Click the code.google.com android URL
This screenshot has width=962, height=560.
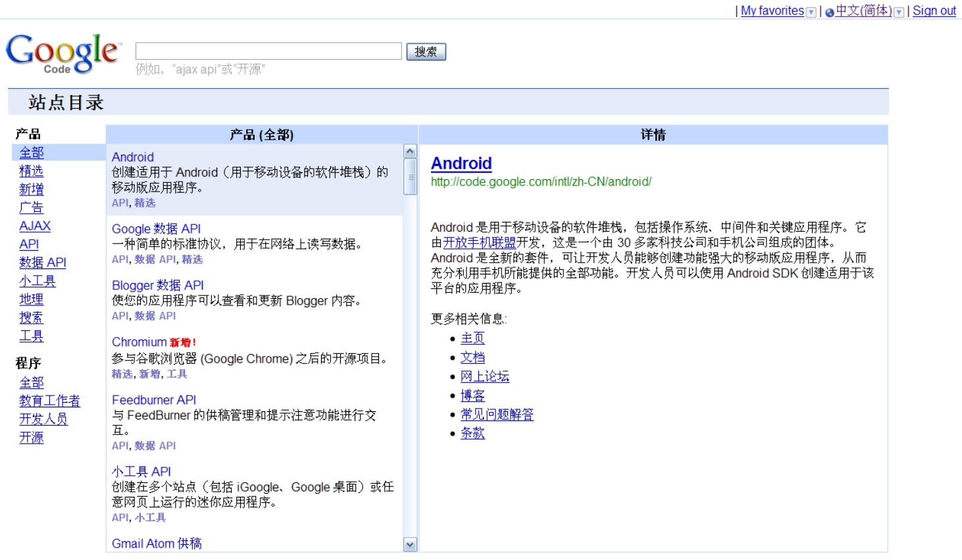(542, 182)
